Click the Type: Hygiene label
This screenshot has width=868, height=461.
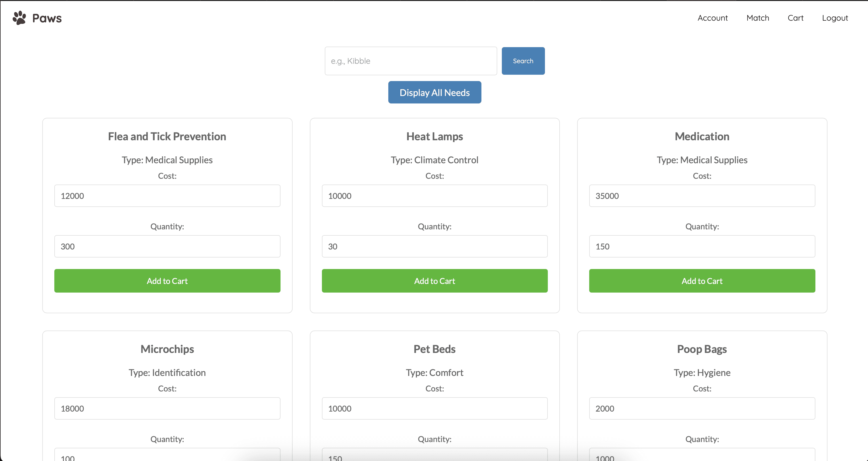pyautogui.click(x=702, y=372)
